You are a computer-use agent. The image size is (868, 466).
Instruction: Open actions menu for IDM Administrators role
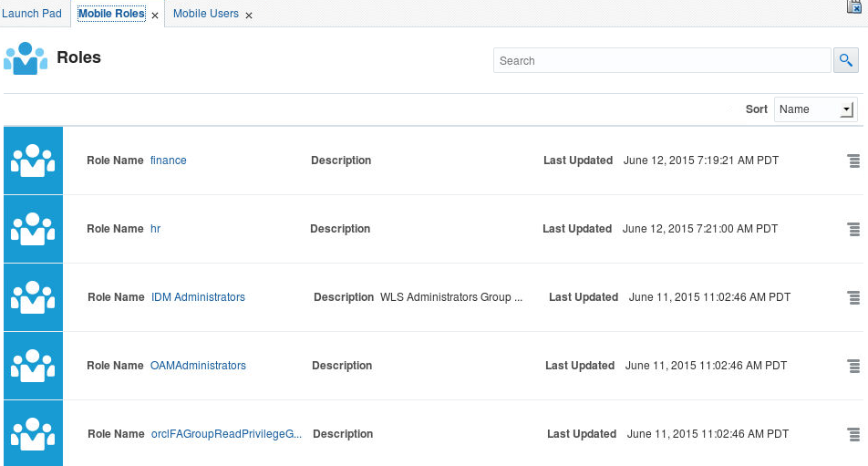(x=853, y=297)
